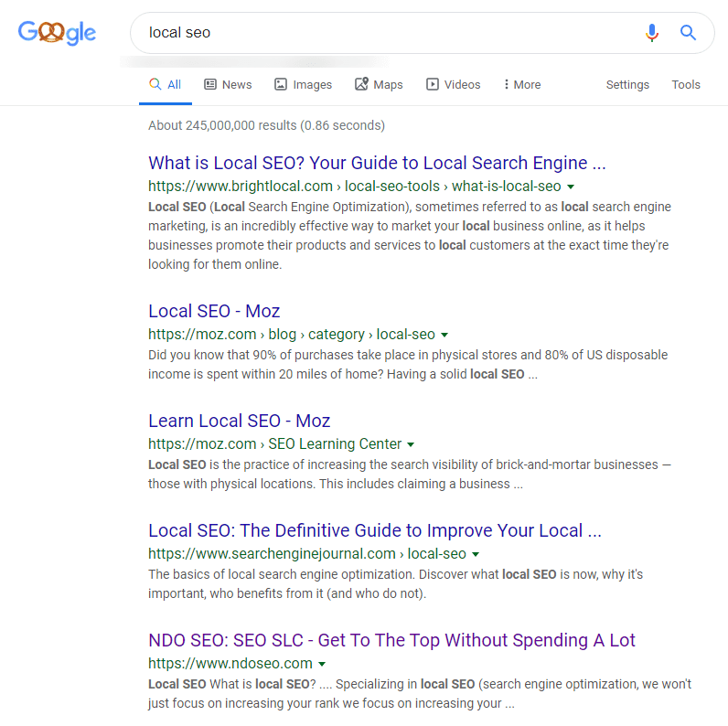Screen dimensions: 728x726
Task: Expand arrow beside SEO Learning Center URL
Action: coord(411,444)
